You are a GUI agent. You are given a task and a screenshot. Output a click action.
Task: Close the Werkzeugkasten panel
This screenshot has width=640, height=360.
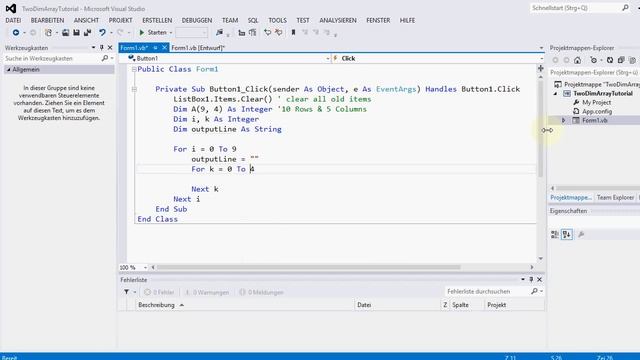[110, 48]
